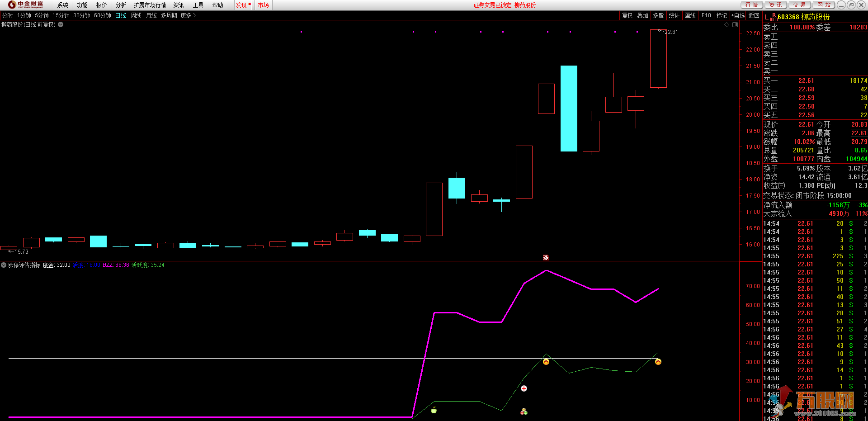868x421 pixels.
Task: Open the 工具 menu
Action: (198, 5)
